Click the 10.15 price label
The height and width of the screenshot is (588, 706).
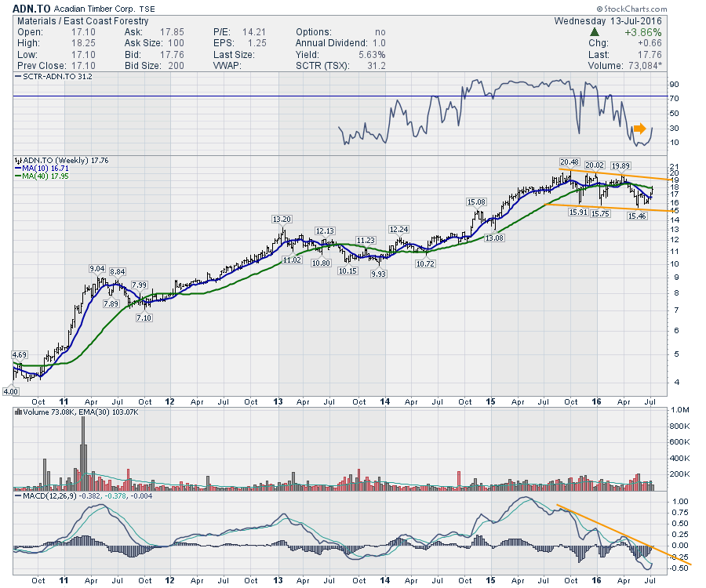tap(348, 270)
